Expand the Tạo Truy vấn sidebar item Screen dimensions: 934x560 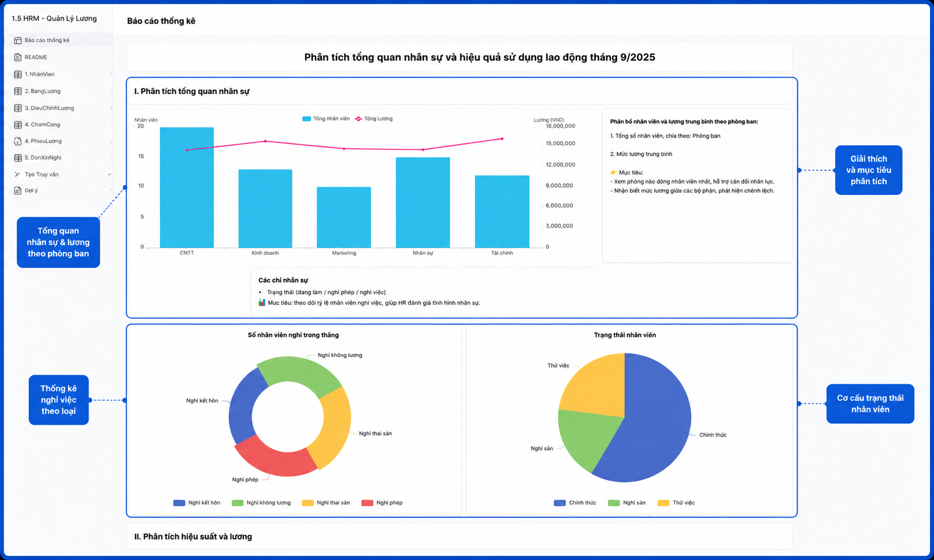(110, 174)
